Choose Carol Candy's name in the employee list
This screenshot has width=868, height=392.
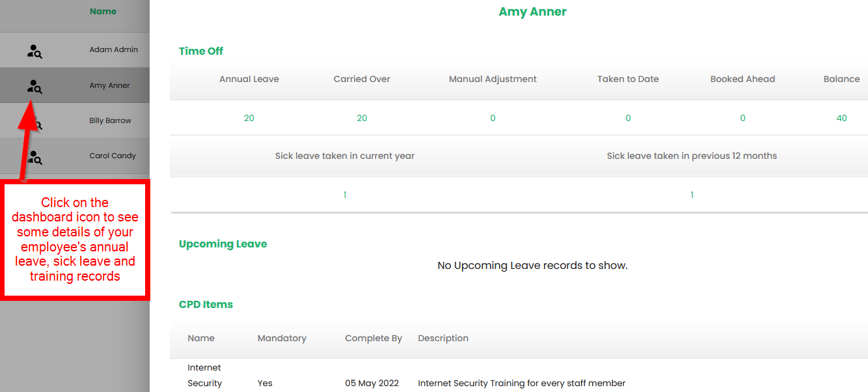click(x=113, y=156)
